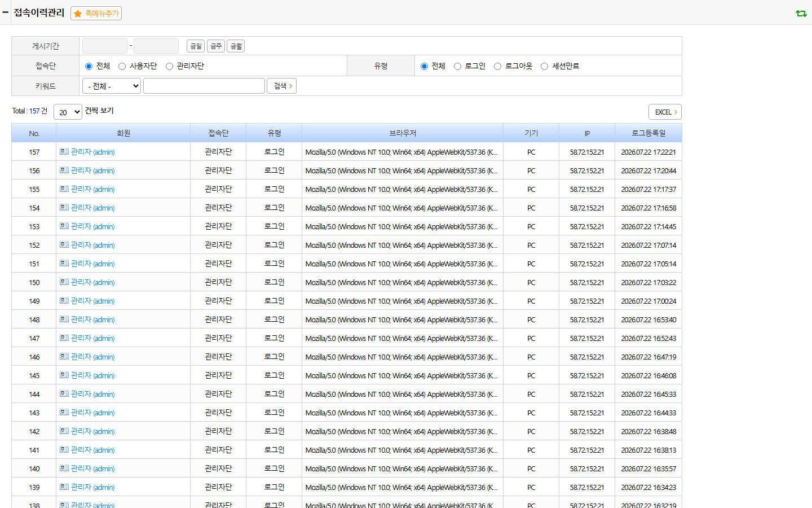Click member card icon in row 151
This screenshot has height=508, width=812.
click(64, 263)
